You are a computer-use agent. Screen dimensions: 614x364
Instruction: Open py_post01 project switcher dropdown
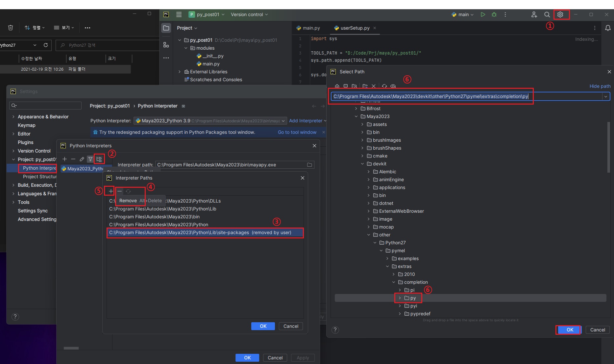[x=207, y=14]
